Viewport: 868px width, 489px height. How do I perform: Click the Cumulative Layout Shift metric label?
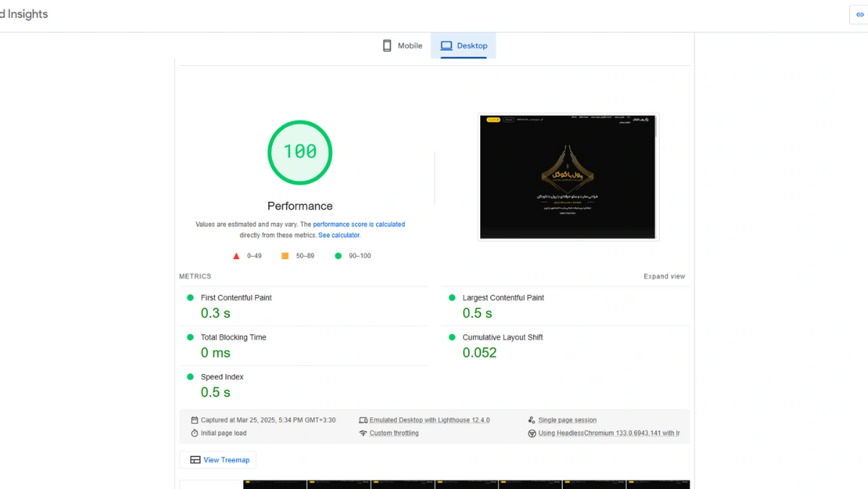point(503,338)
